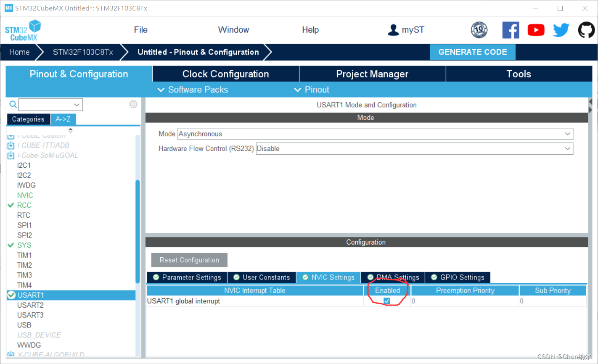The height and width of the screenshot is (364, 598).
Task: Select I2C2 in peripheral list
Action: tap(24, 175)
